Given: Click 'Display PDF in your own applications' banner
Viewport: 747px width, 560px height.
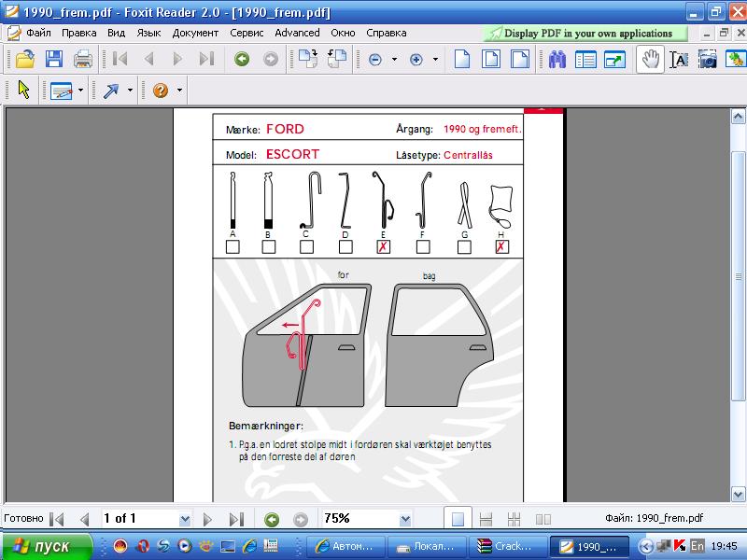Looking at the screenshot, I should click(x=585, y=34).
